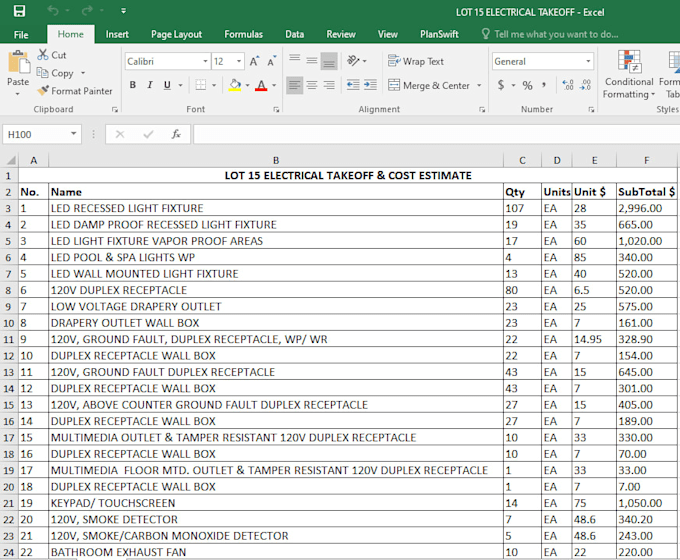Toggle Italic formatting
The image size is (680, 560).
pos(150,85)
